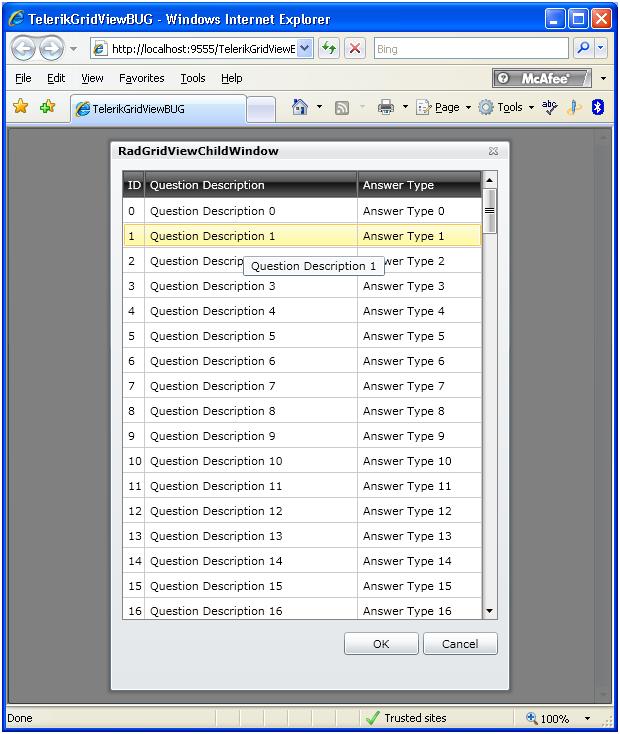Click cell Question Description 12
620x734 pixels.
pos(251,511)
